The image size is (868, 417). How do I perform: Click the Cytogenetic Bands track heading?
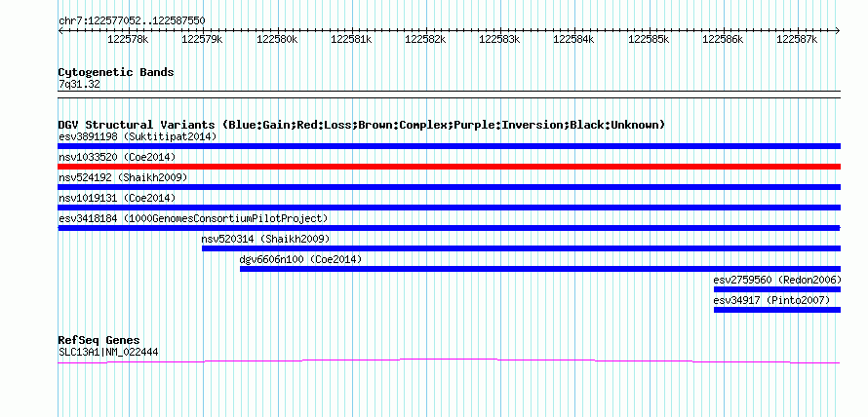pos(116,72)
